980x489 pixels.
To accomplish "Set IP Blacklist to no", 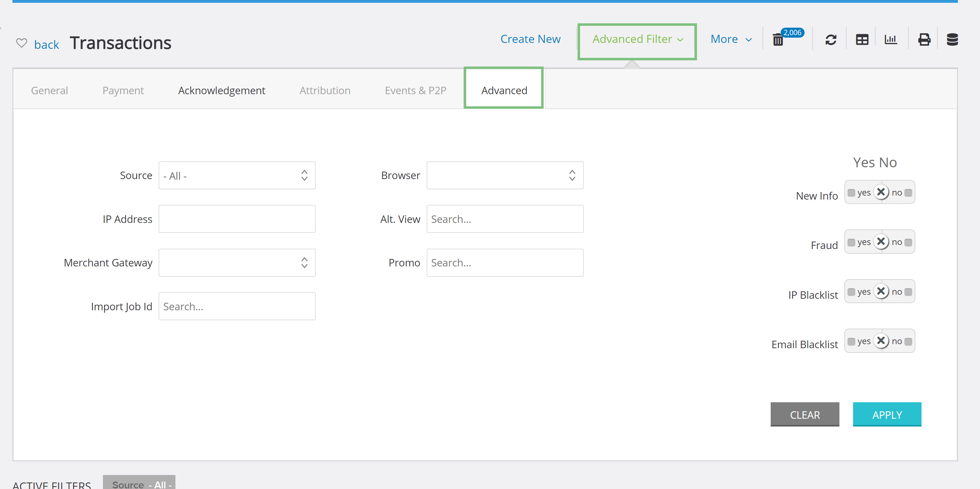I will (902, 292).
